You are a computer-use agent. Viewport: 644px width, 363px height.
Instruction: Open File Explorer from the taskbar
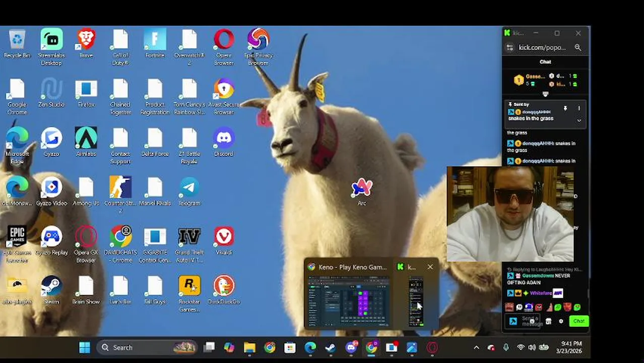(249, 347)
